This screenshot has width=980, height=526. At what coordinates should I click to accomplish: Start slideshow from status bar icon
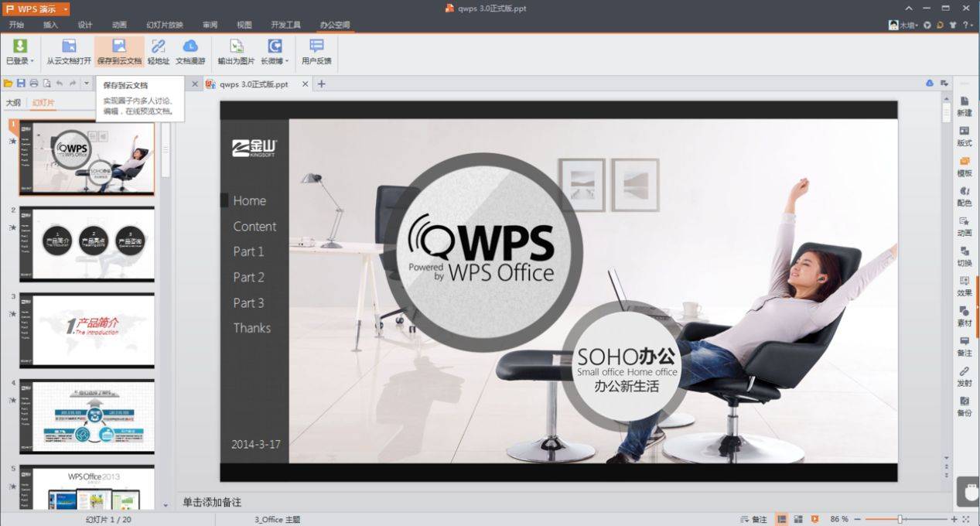[x=814, y=519]
